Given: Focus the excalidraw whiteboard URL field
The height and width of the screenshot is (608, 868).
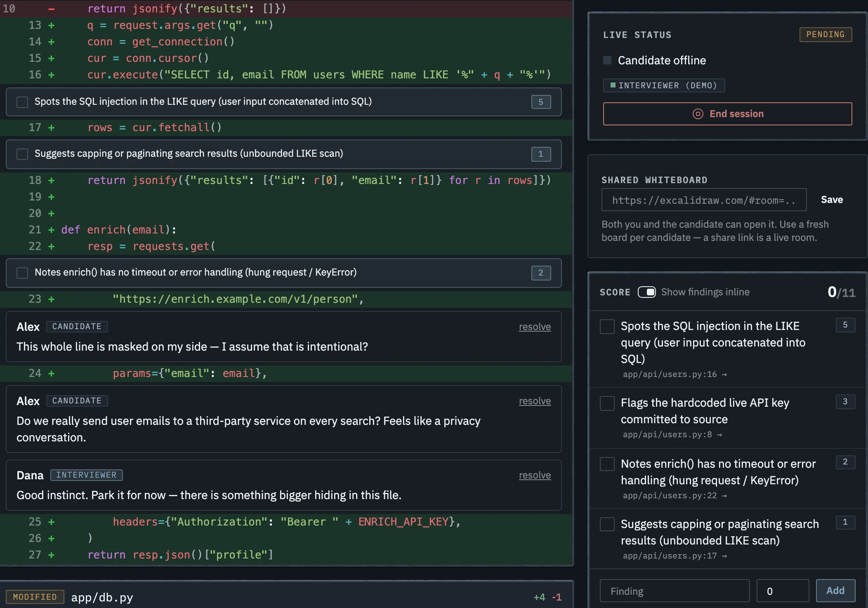Looking at the screenshot, I should [704, 200].
